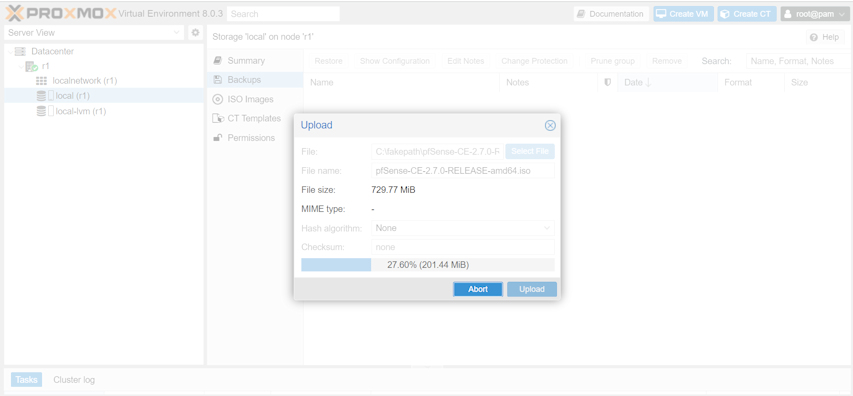Select localnetwork (r1) in the tree
853x396 pixels.
[104, 81]
